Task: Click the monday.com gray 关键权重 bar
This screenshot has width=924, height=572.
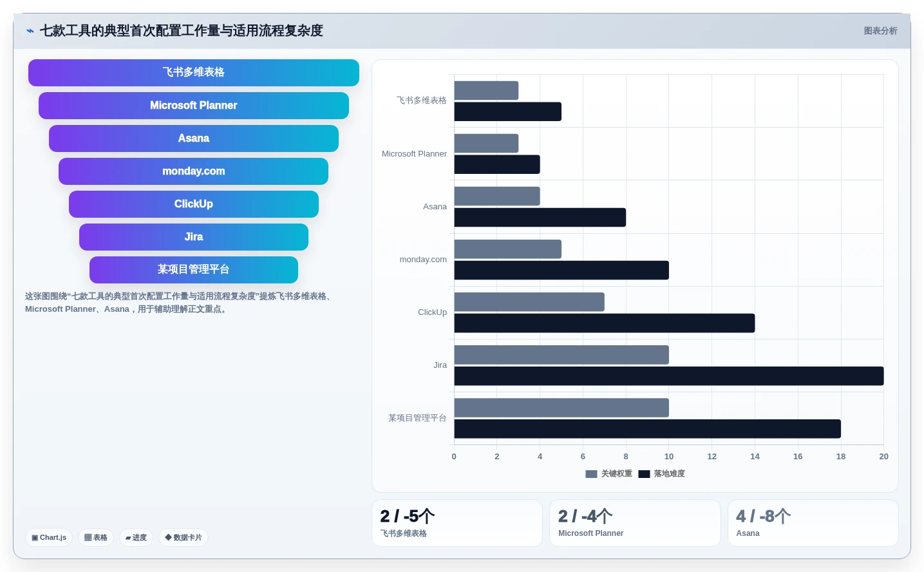Action: [x=508, y=249]
